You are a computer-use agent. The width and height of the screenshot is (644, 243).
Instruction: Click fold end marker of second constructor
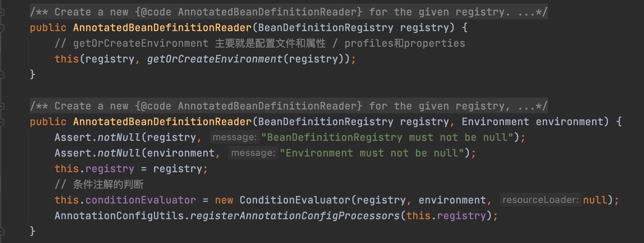pos(2,232)
